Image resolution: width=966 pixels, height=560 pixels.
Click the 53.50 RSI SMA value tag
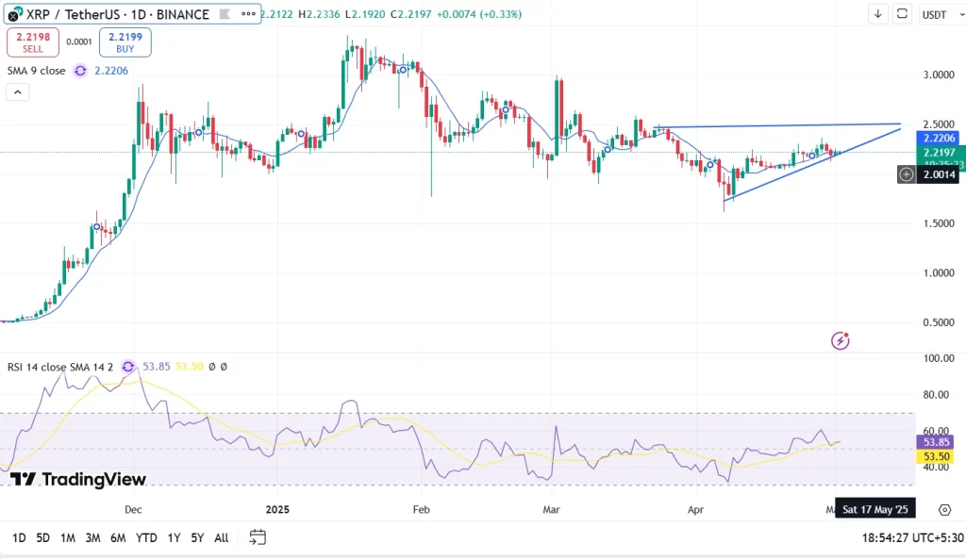point(937,456)
